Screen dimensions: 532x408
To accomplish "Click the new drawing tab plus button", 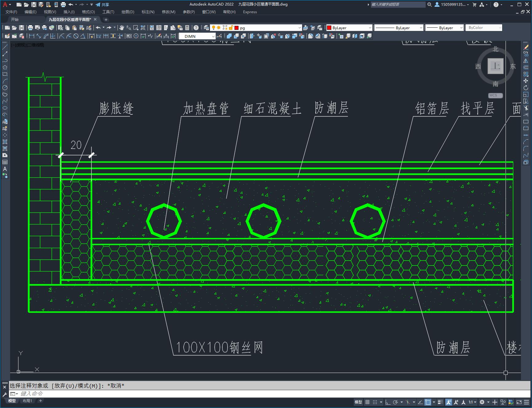I will coord(106,19).
